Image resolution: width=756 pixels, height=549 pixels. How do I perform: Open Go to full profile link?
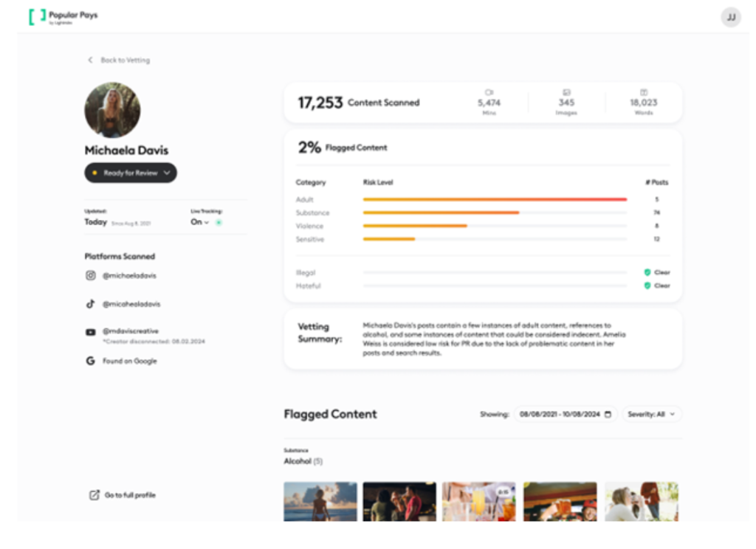[130, 495]
